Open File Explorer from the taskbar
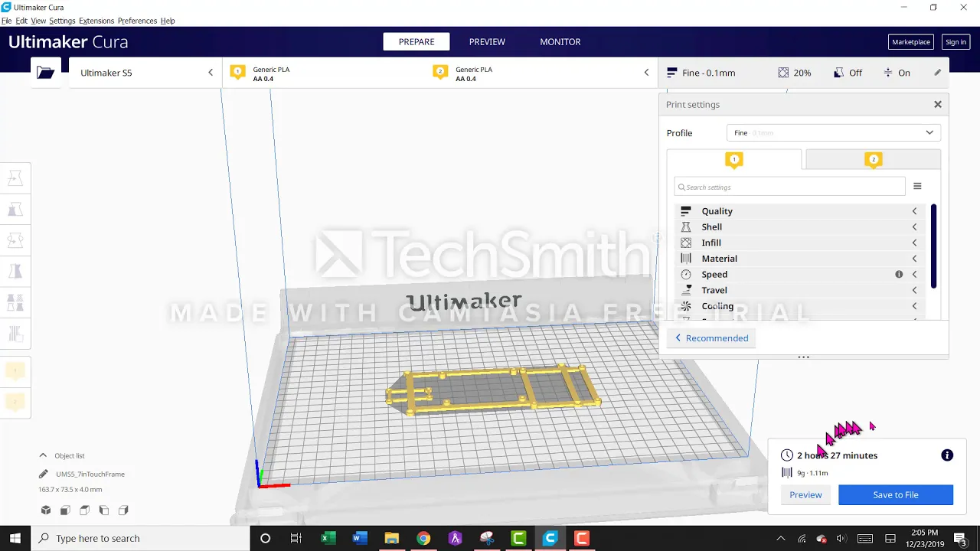Screen dimensions: 980x551 pos(391,538)
